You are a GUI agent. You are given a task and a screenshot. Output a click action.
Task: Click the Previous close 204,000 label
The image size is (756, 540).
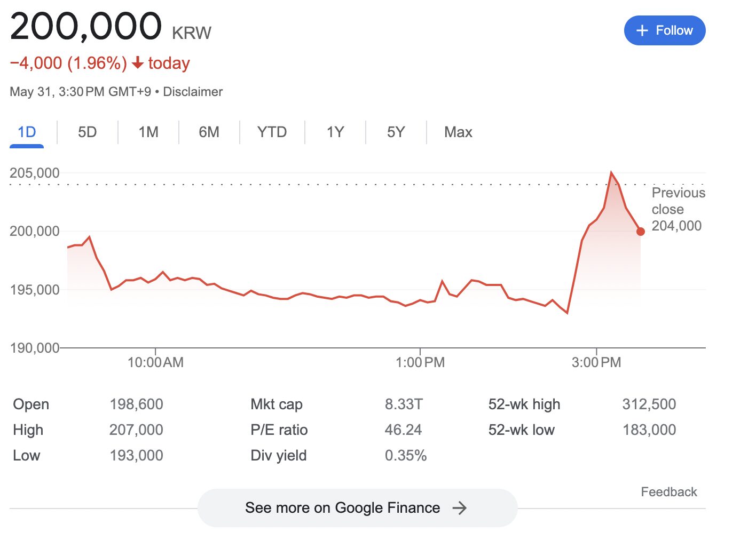pyautogui.click(x=678, y=209)
